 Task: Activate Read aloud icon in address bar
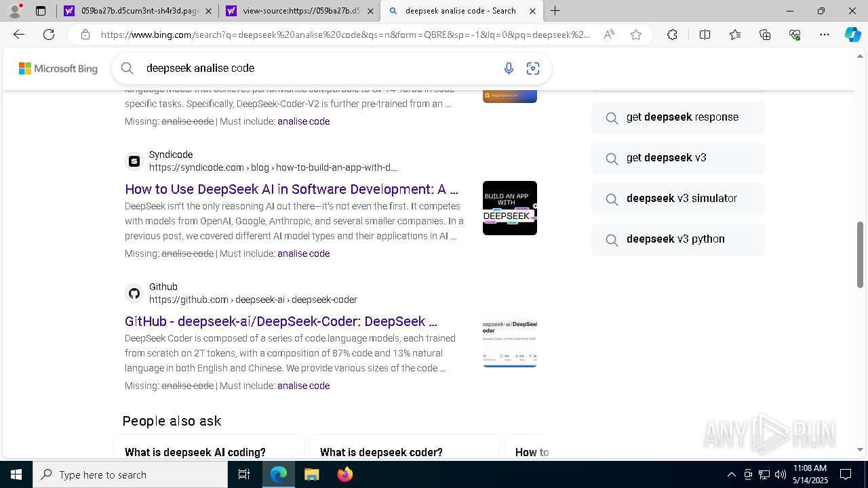(x=609, y=35)
